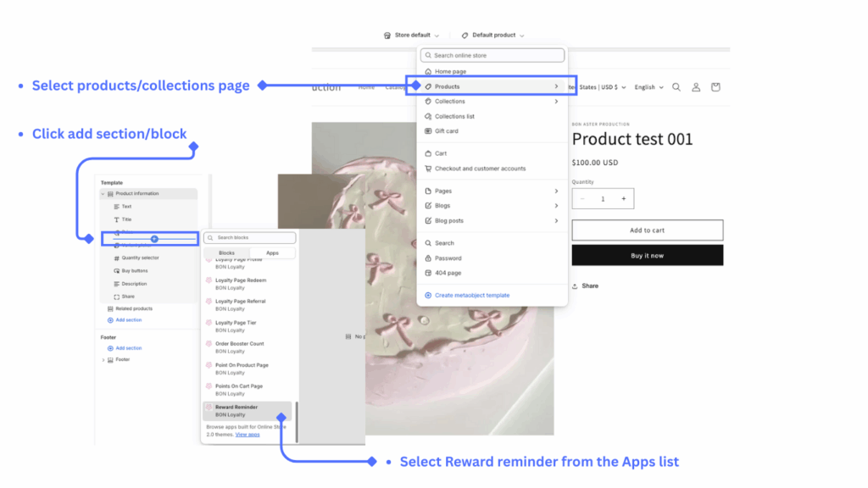The image size is (868, 488).
Task: Switch to the Blocks tab
Action: pyautogui.click(x=226, y=252)
